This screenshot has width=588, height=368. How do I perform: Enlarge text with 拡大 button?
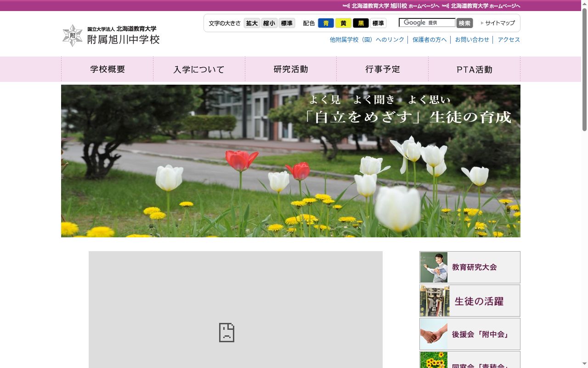[252, 23]
